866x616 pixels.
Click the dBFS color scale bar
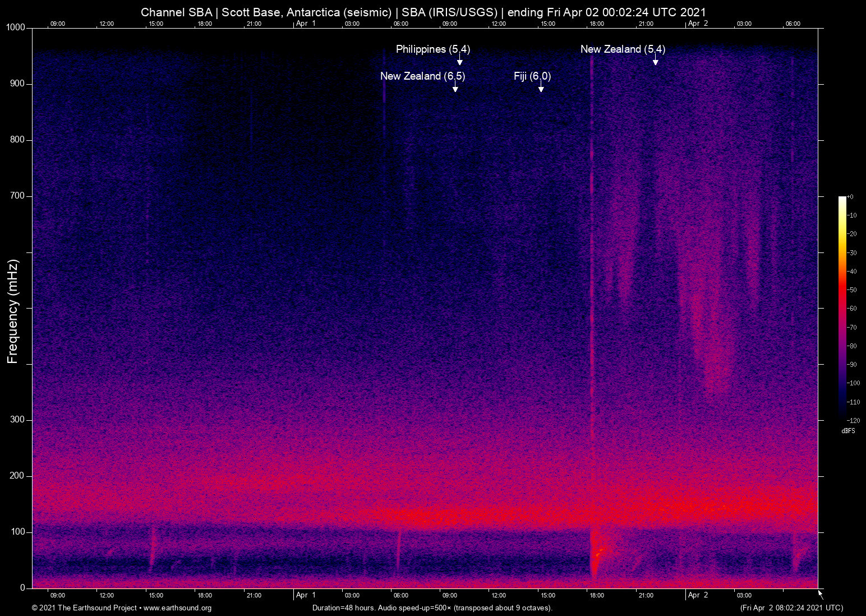[x=842, y=309]
